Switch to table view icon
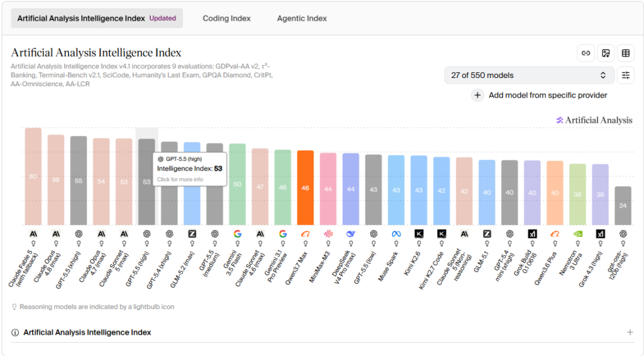This screenshot has width=644, height=356. coord(626,53)
